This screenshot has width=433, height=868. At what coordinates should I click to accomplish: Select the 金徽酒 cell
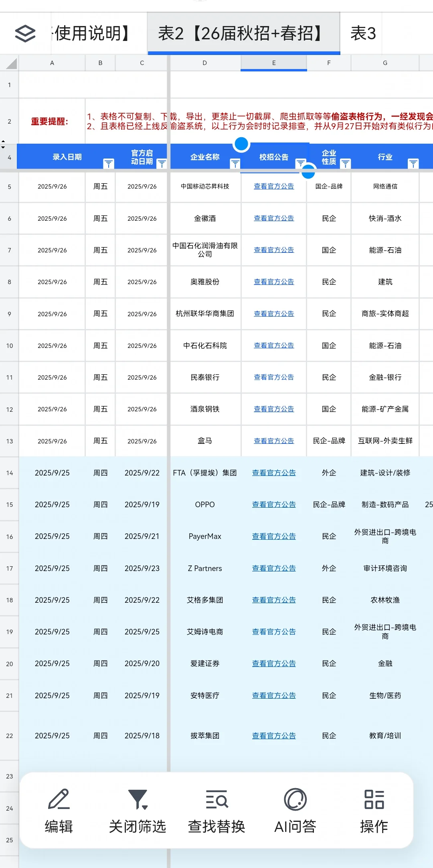coord(205,218)
